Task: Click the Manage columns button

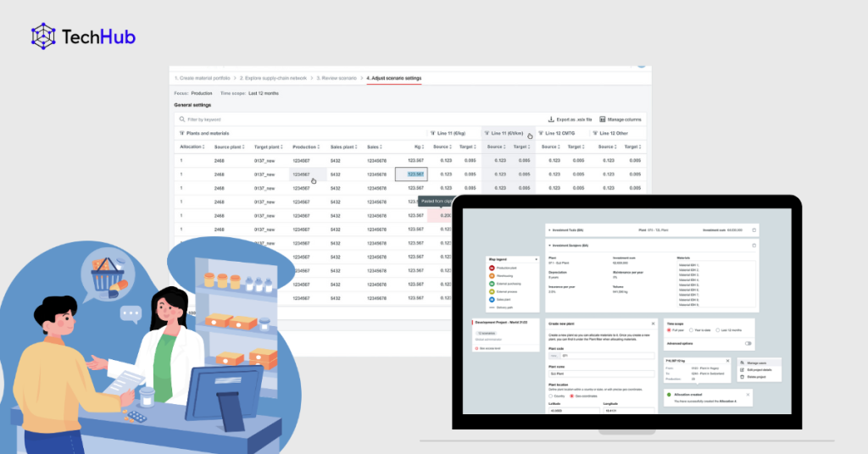Action: point(620,119)
